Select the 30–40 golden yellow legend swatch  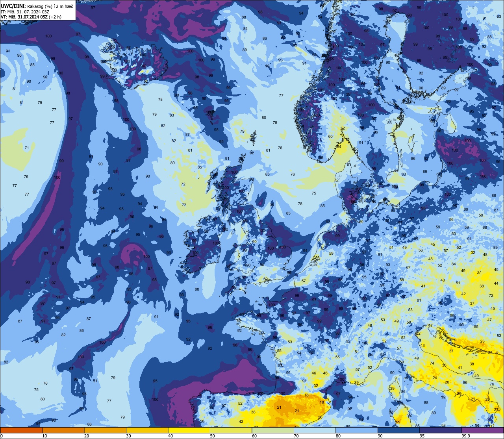147,430
